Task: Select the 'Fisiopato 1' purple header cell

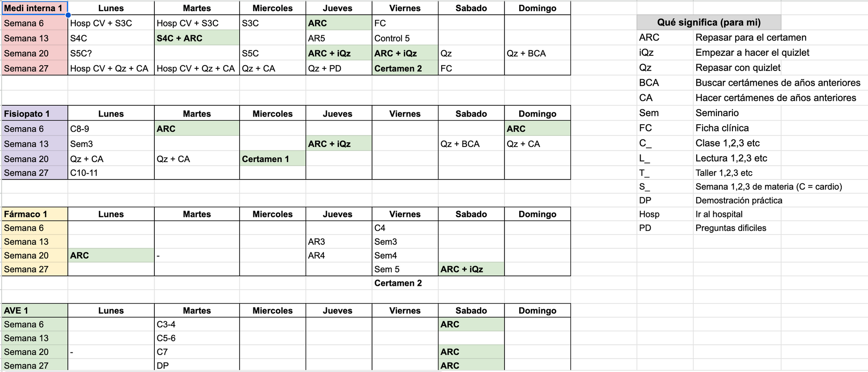Action: (35, 113)
